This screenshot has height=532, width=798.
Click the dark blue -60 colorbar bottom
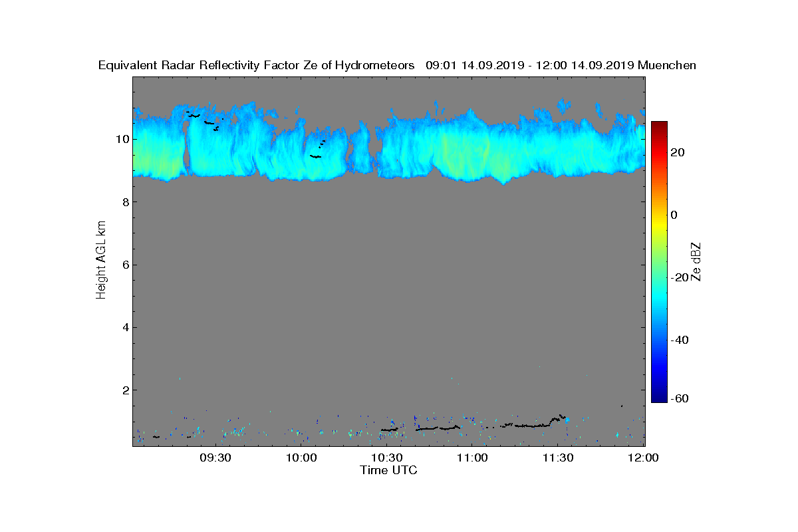[659, 398]
